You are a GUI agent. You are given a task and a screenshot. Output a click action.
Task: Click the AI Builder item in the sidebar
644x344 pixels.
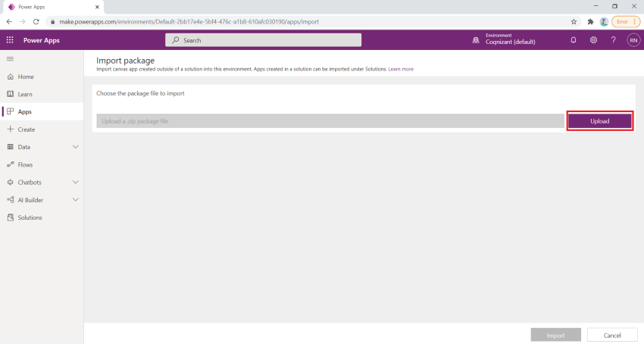30,200
